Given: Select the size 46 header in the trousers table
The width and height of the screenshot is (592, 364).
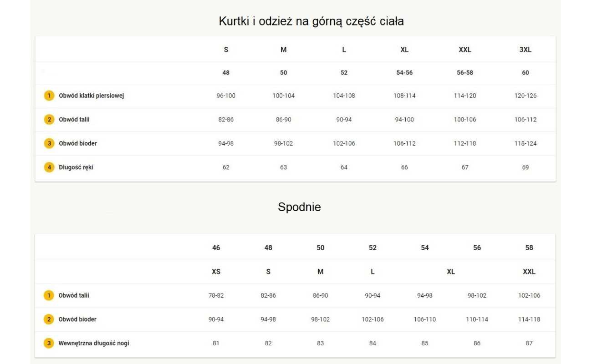Looking at the screenshot, I should coord(216,248).
